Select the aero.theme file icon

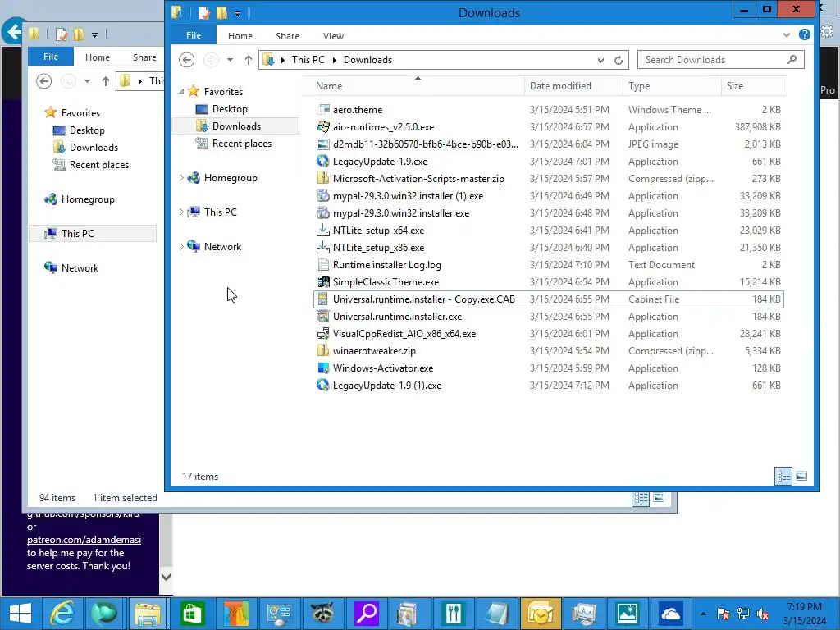coord(322,110)
